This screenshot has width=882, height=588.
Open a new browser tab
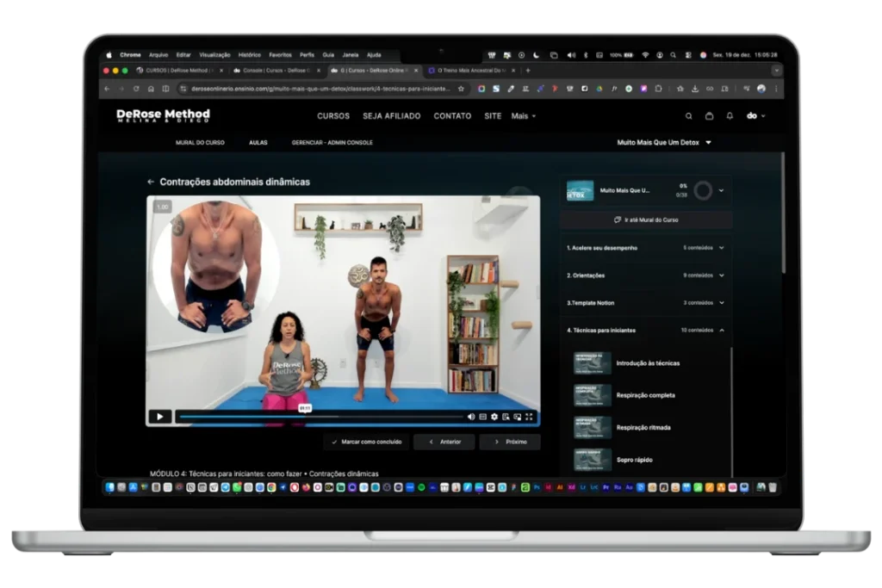point(528,71)
